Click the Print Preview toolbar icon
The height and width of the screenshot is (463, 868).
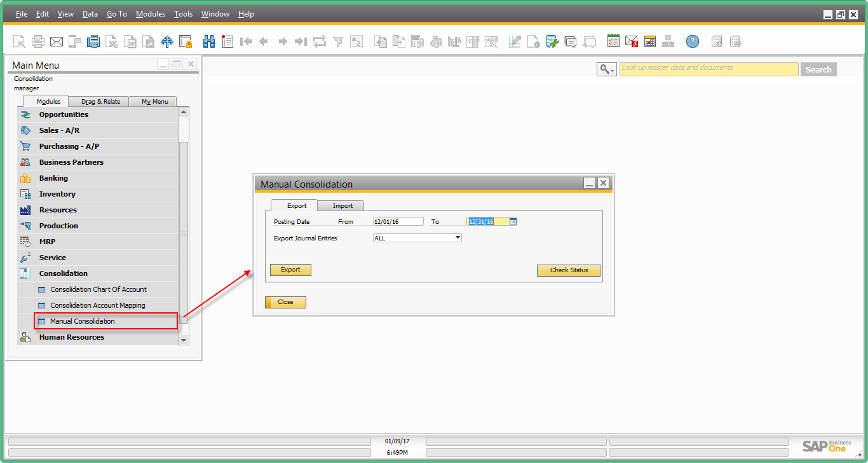click(19, 42)
